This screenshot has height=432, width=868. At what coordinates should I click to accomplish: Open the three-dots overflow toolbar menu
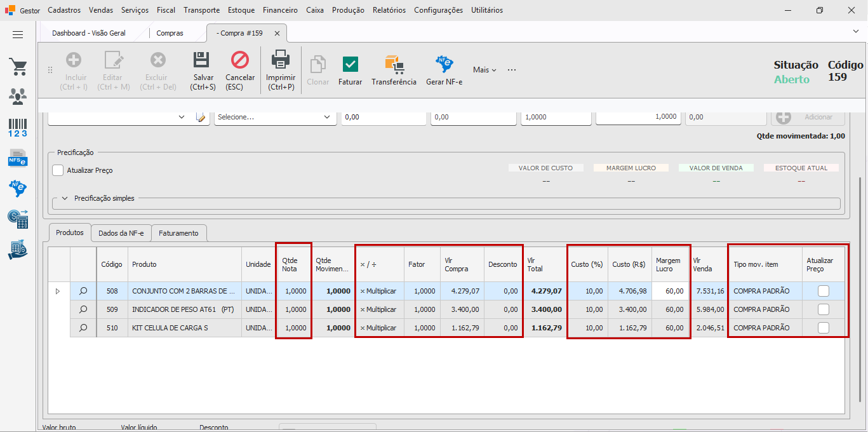(x=512, y=70)
